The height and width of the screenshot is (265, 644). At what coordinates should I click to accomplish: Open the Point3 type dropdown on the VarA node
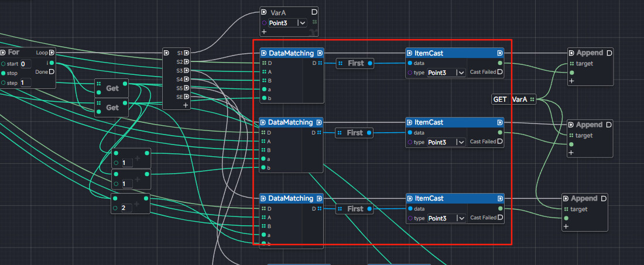point(302,23)
